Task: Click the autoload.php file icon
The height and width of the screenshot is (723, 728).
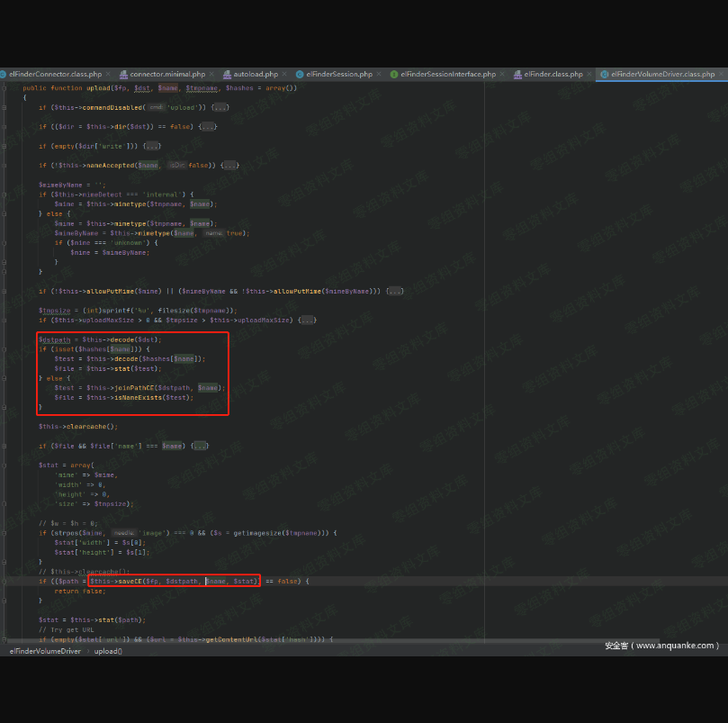Action: click(226, 74)
